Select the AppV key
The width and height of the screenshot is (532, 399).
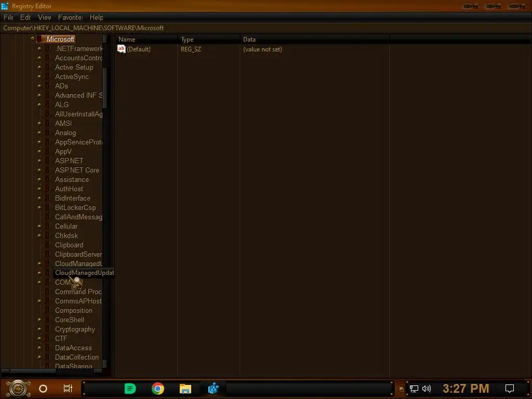[x=63, y=151]
